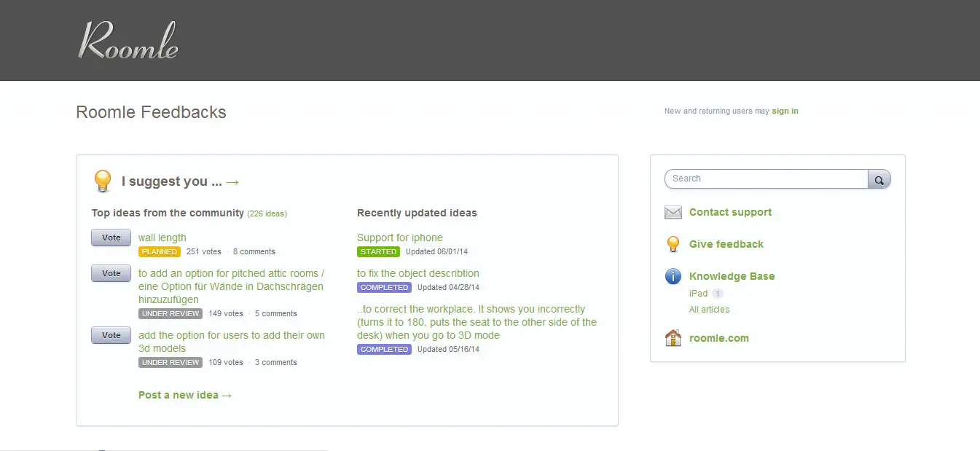
Task: Click the 5 comments text
Action: click(276, 313)
